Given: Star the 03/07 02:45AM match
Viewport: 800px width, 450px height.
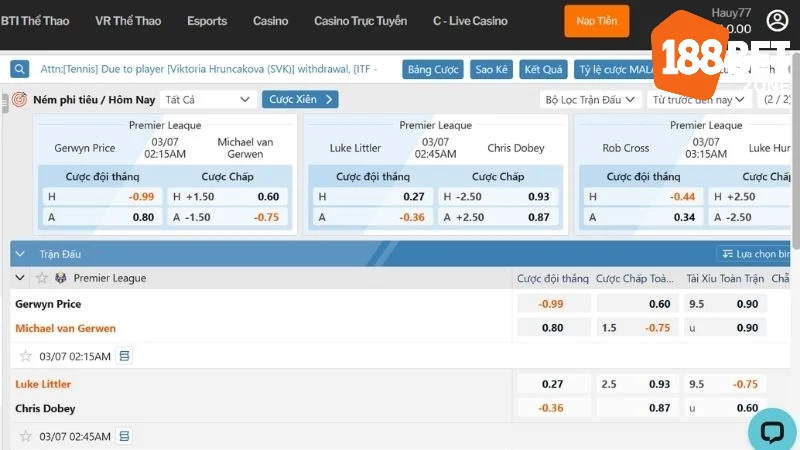Looking at the screenshot, I should coord(26,436).
